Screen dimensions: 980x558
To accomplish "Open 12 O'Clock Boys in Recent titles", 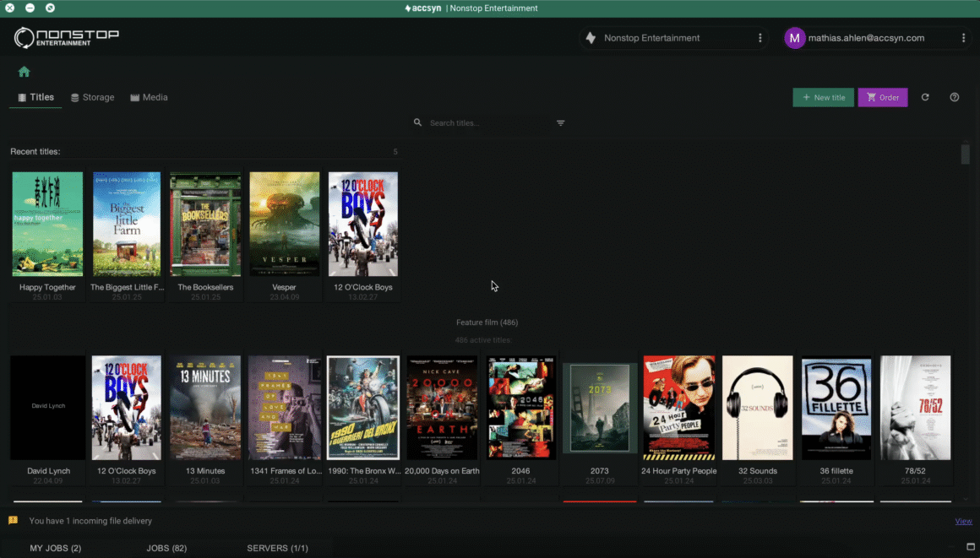I will (363, 225).
